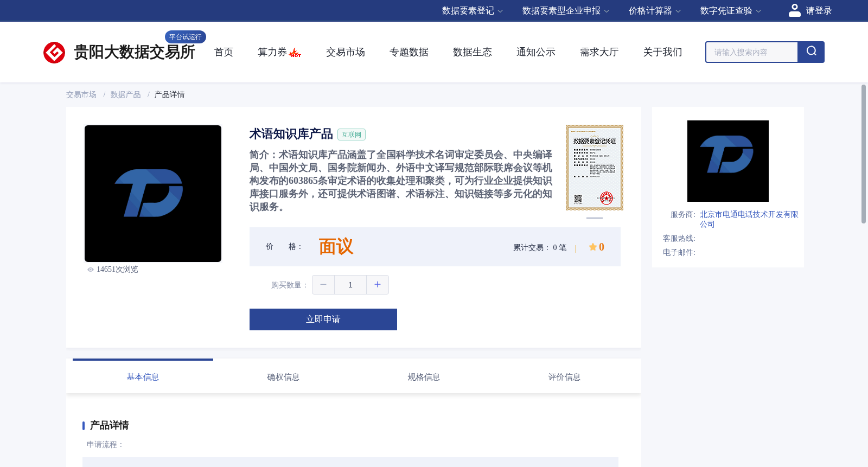
Task: Click the 互联网 tag badge
Action: pos(352,135)
